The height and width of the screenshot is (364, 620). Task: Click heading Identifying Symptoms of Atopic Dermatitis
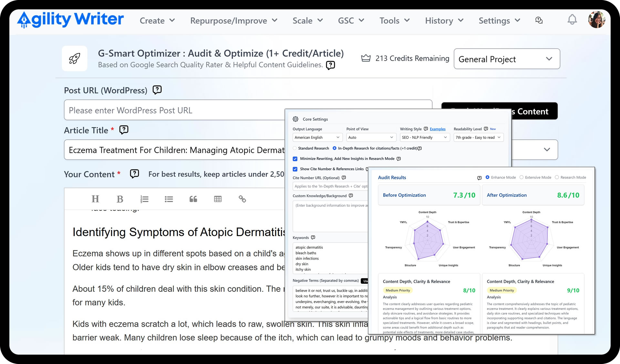179,232
